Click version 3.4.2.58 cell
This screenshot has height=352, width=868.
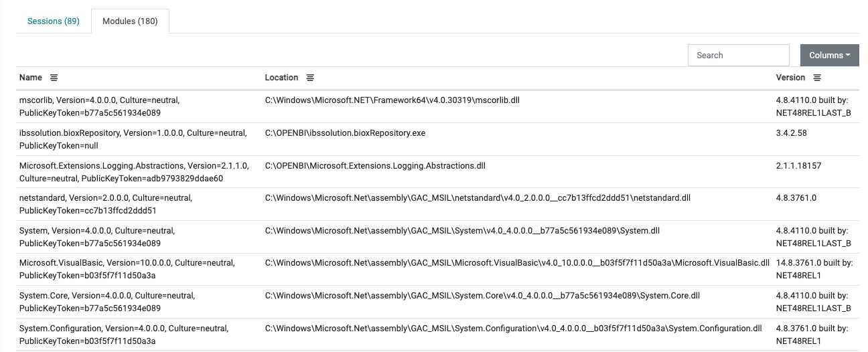[791, 133]
